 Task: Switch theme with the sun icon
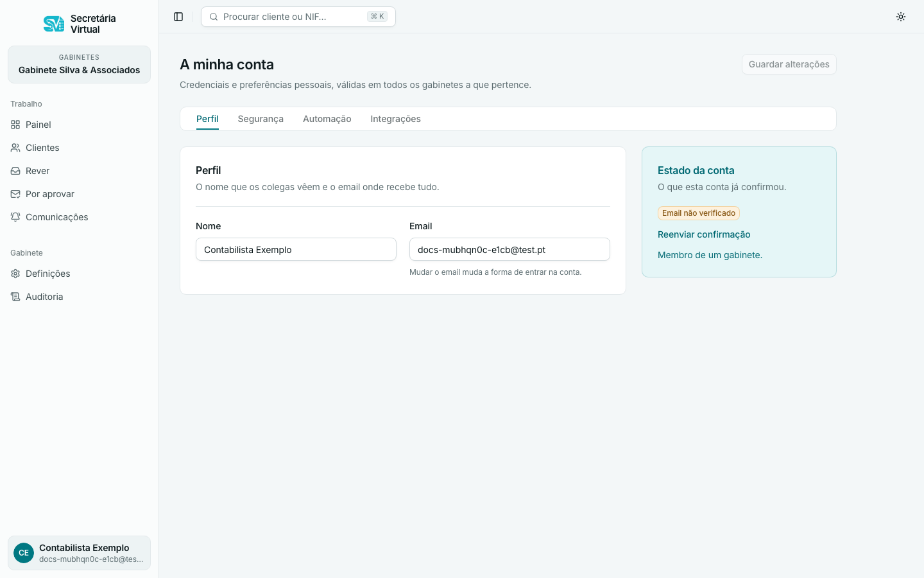pos(901,17)
